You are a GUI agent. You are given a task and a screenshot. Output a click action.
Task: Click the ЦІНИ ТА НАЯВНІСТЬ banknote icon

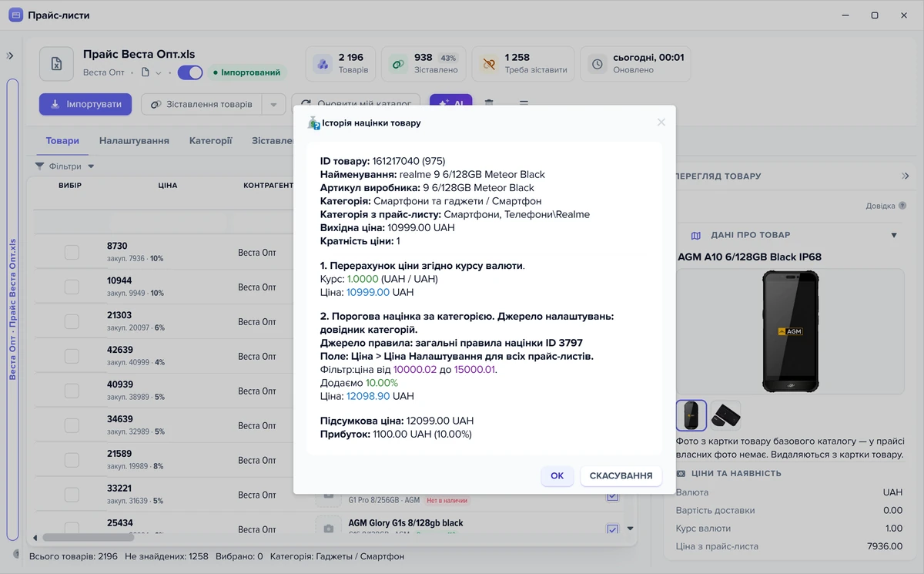tap(681, 474)
